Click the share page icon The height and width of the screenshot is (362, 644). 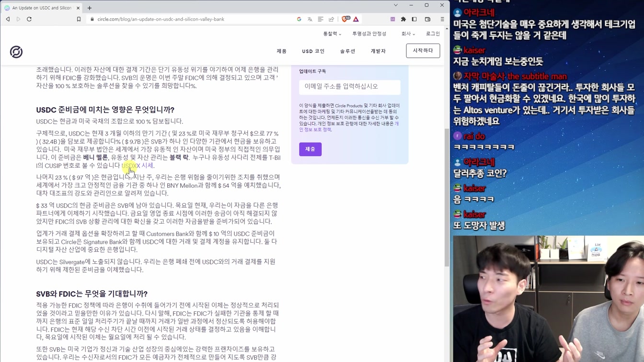331,19
